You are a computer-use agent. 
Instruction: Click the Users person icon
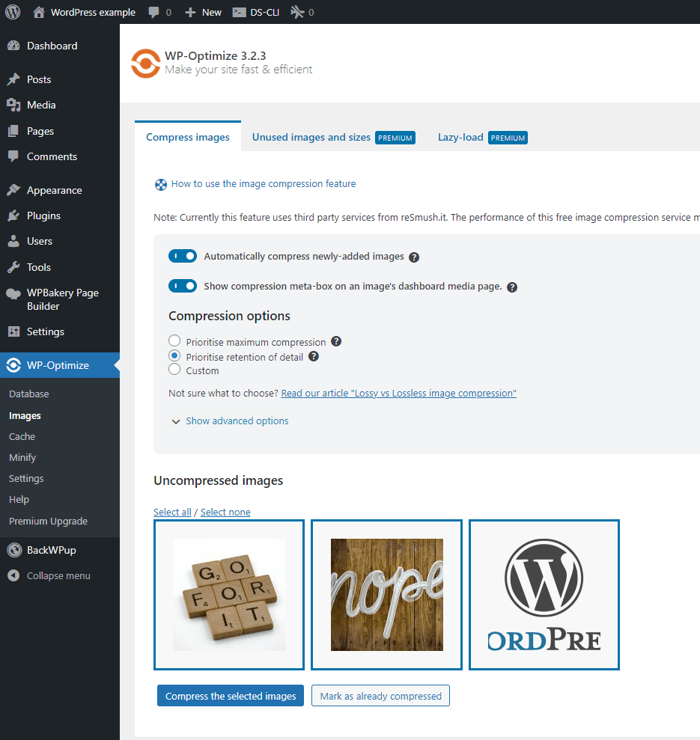[x=13, y=241]
